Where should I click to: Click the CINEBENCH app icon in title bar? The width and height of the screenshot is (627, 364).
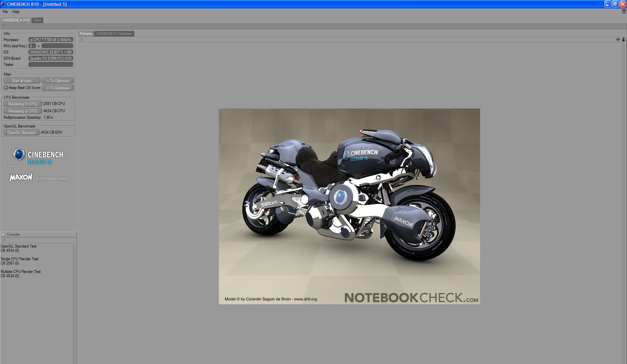(x=3, y=4)
